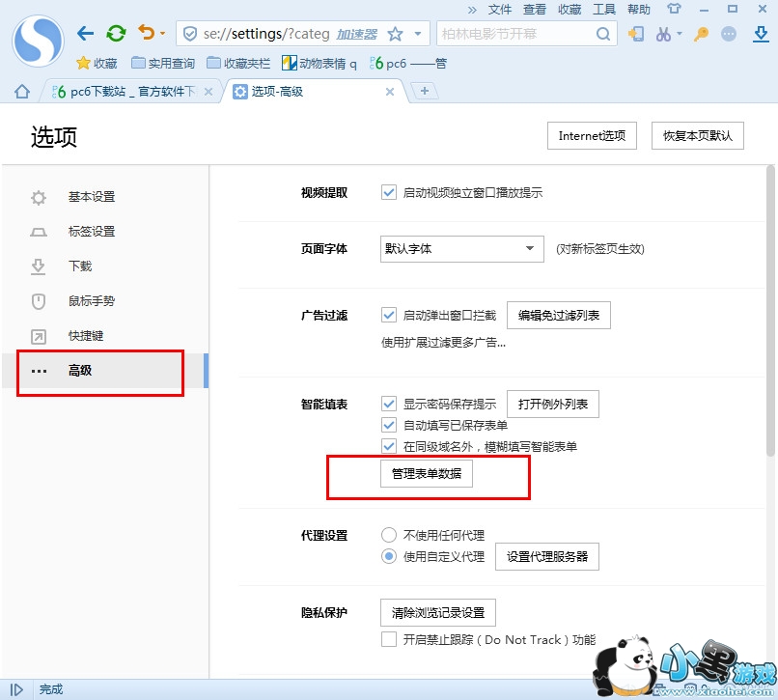
Task: Click the 编辑免过滤列表 button
Action: [559, 316]
